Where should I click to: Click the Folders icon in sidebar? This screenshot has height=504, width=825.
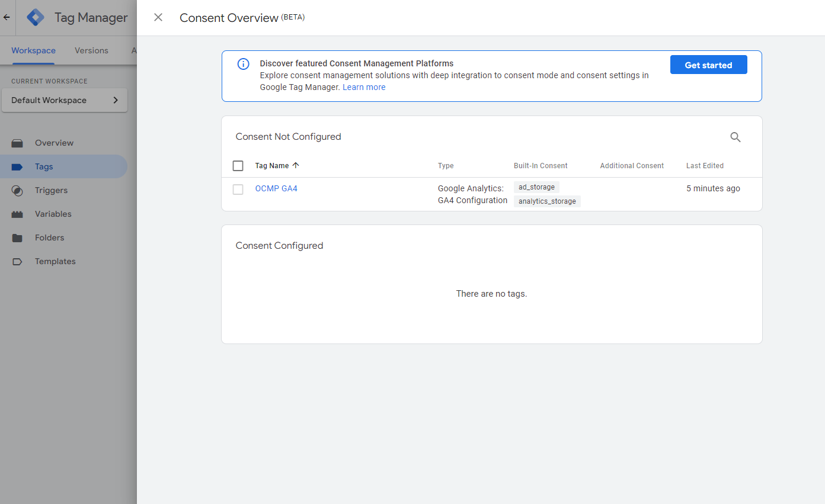17,238
